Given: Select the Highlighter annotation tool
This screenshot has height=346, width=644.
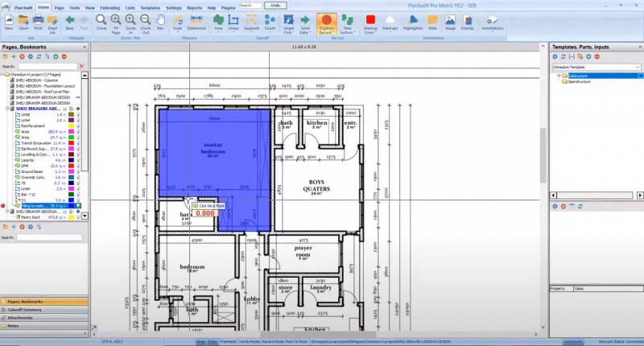Looking at the screenshot, I should coord(413,21).
